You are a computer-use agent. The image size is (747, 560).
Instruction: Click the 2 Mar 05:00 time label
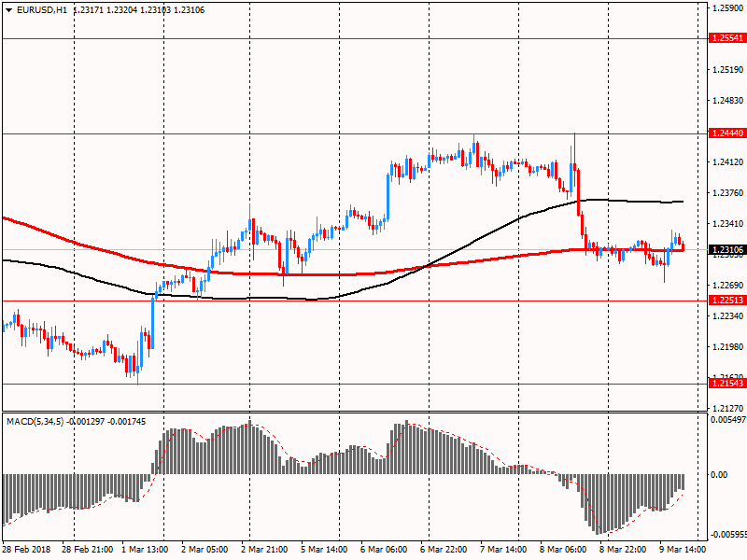click(204, 550)
